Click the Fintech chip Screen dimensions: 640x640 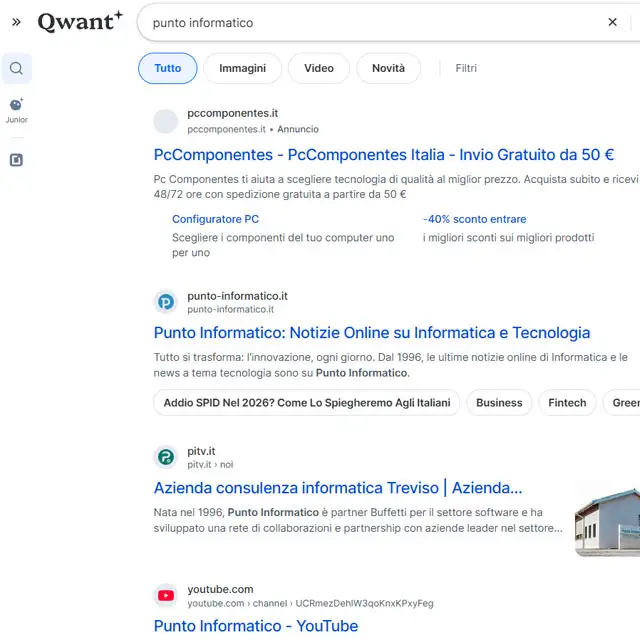[x=567, y=403]
